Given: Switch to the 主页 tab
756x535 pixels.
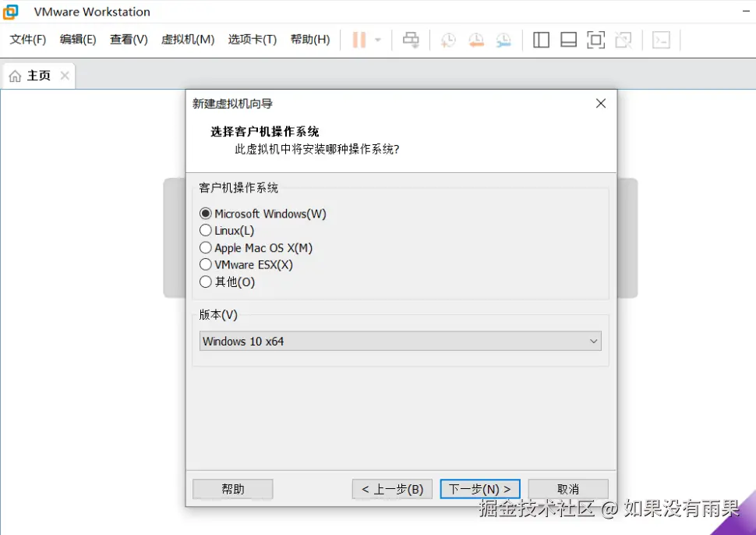Looking at the screenshot, I should coord(39,76).
